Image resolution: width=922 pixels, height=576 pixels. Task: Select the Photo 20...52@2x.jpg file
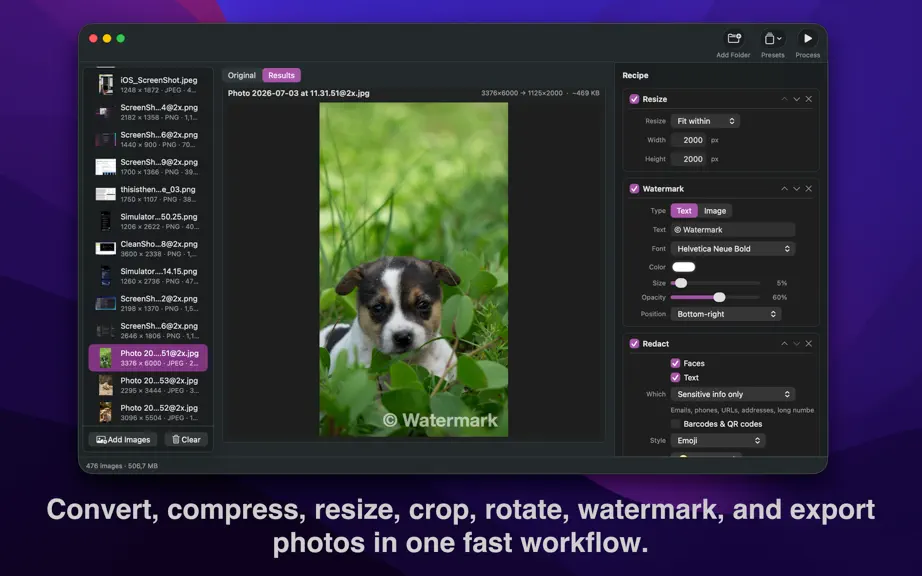coord(148,413)
